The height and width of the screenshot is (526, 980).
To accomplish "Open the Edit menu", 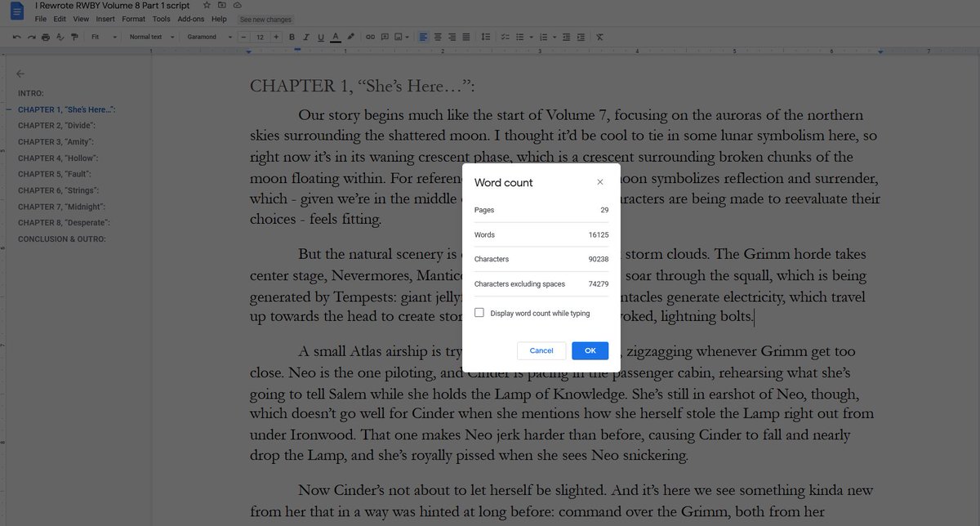I will tap(60, 18).
